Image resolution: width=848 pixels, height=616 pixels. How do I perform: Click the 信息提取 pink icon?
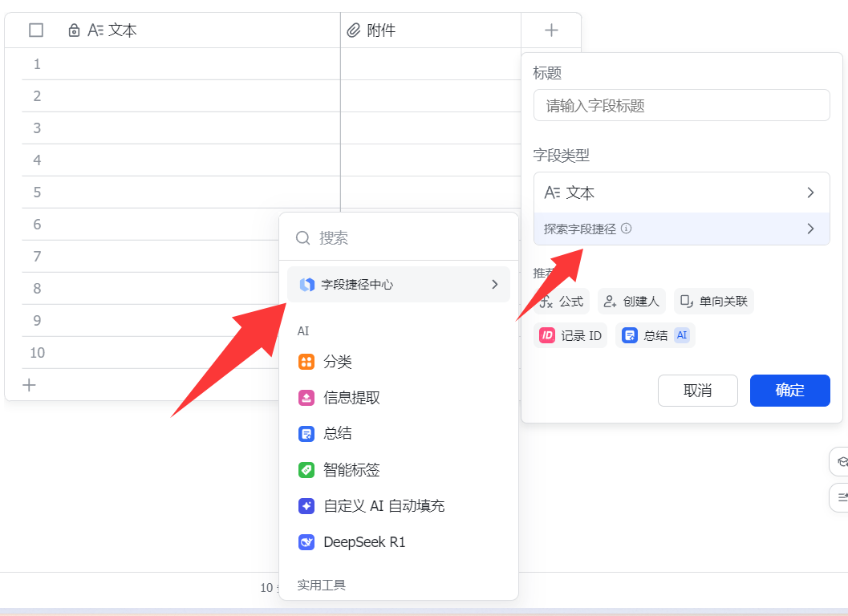pos(306,398)
